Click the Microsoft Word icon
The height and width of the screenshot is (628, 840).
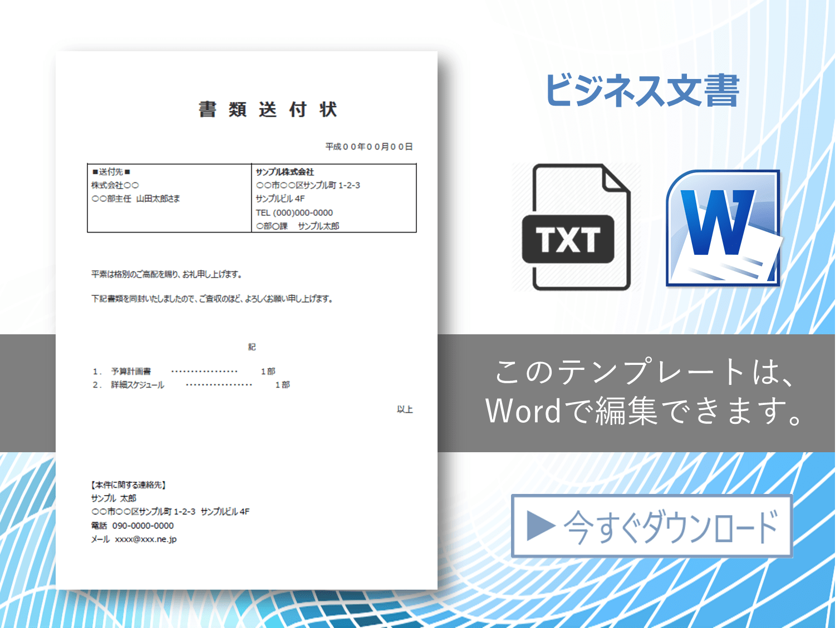724,228
